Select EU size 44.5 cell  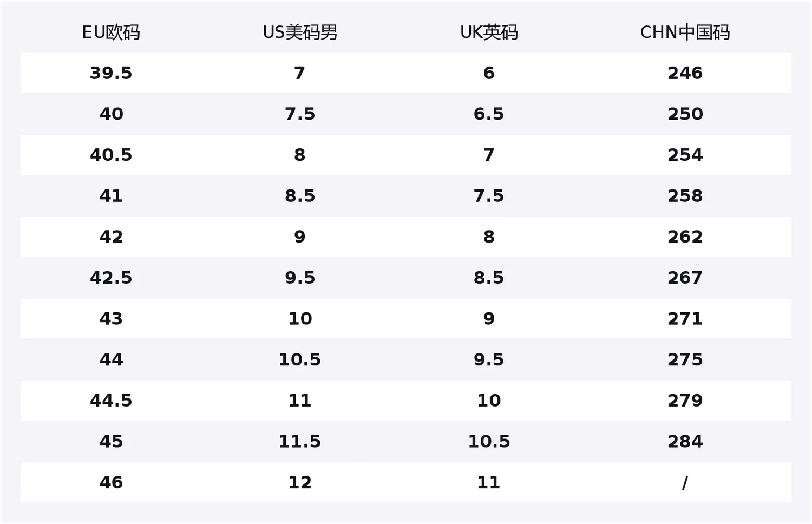click(111, 401)
